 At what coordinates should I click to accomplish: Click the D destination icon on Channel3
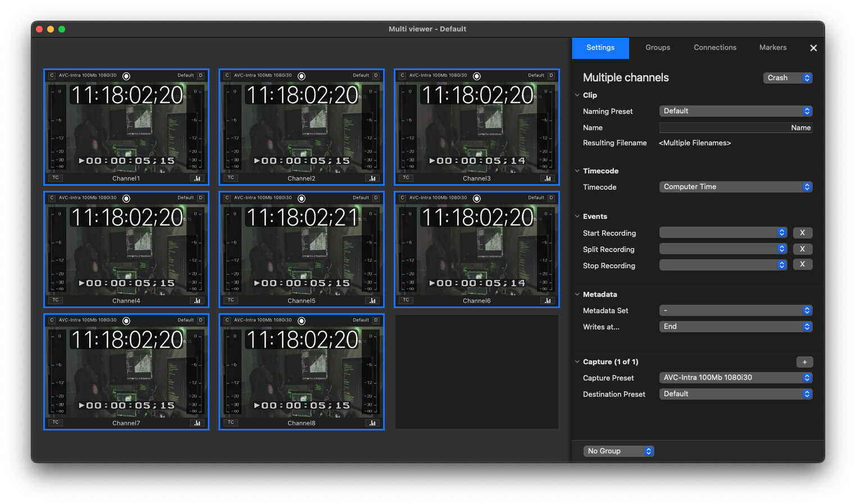[551, 76]
